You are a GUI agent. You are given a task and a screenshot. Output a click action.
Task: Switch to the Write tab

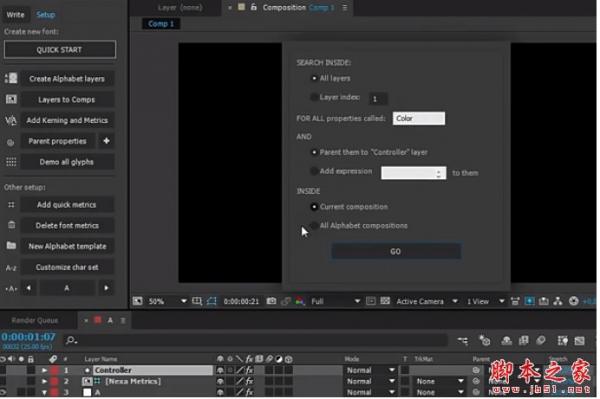(15, 15)
